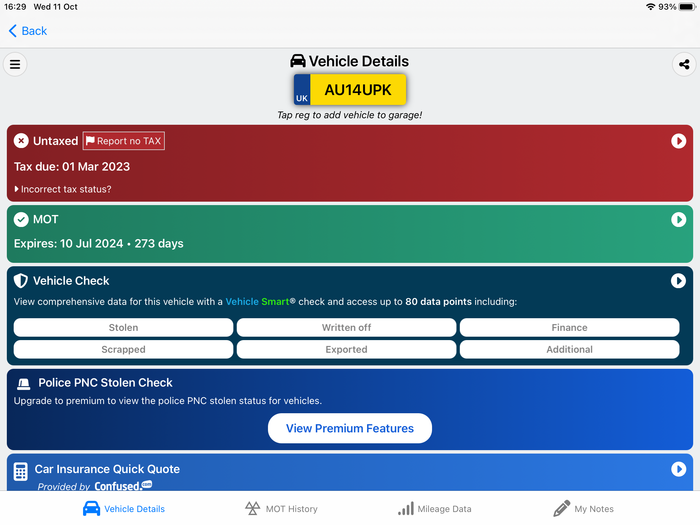Image resolution: width=700 pixels, height=525 pixels.
Task: Tap the Vehicle Smart link text
Action: 260,302
